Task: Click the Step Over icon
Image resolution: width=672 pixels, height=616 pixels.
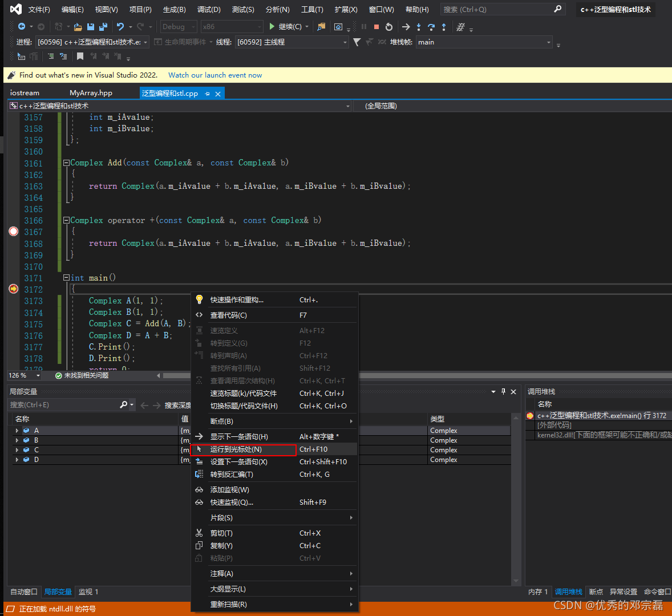Action: click(431, 27)
